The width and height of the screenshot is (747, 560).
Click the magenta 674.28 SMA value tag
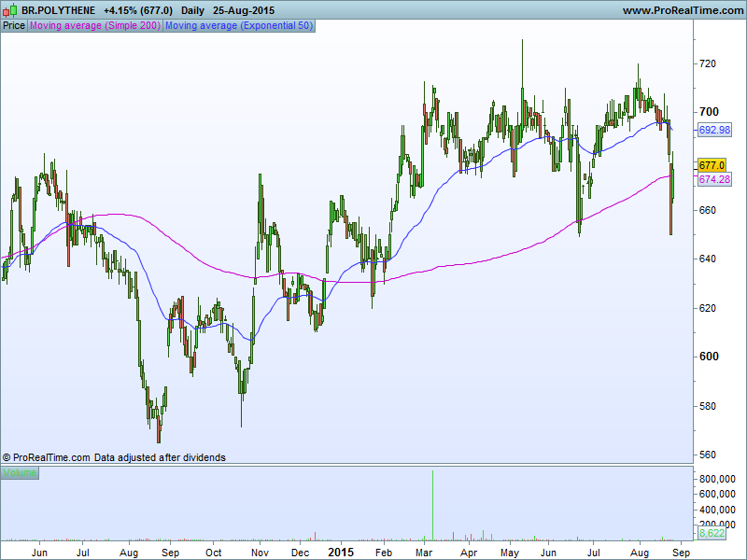click(x=714, y=179)
